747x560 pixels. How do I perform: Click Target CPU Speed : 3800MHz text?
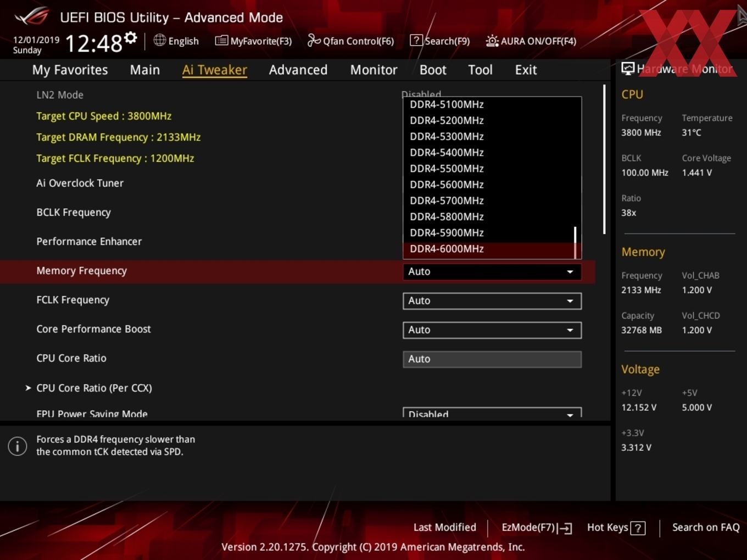104,116
